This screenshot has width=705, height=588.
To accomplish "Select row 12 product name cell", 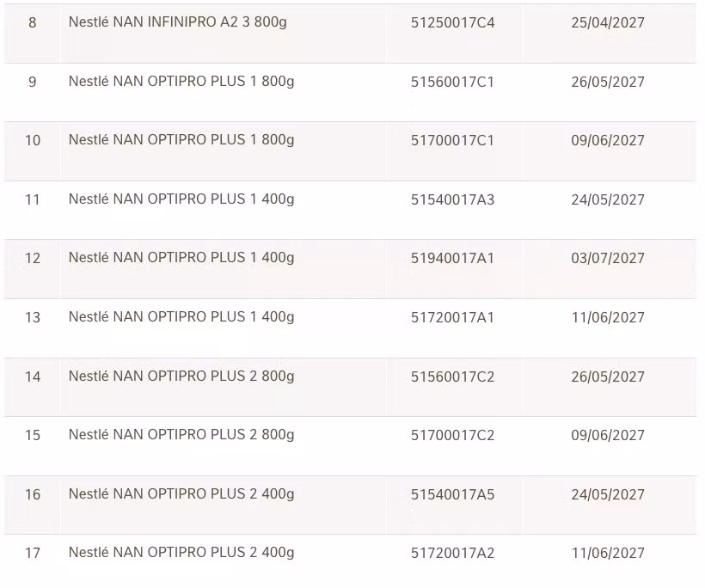I will point(181,258).
